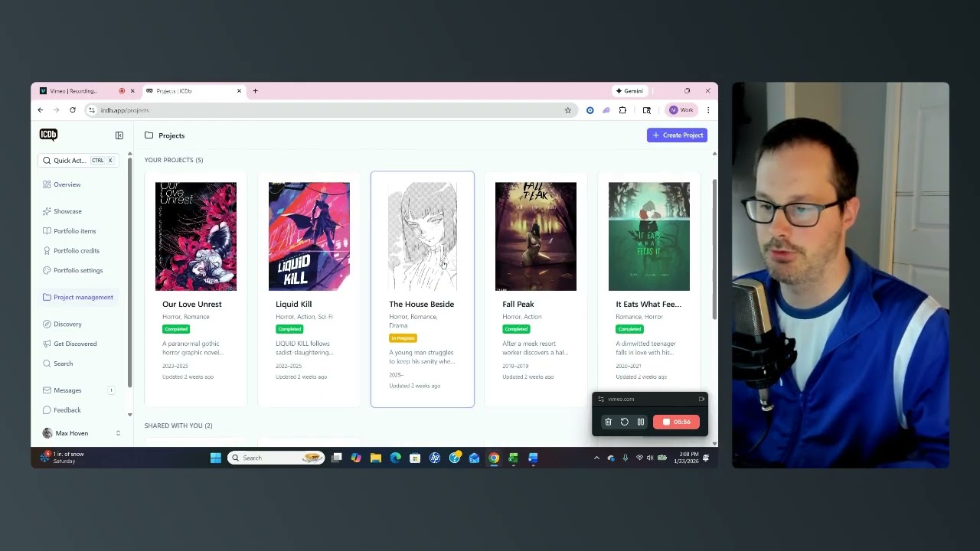Delete the recording with trash icon
Viewport: 980px width, 551px height.
pyautogui.click(x=609, y=422)
